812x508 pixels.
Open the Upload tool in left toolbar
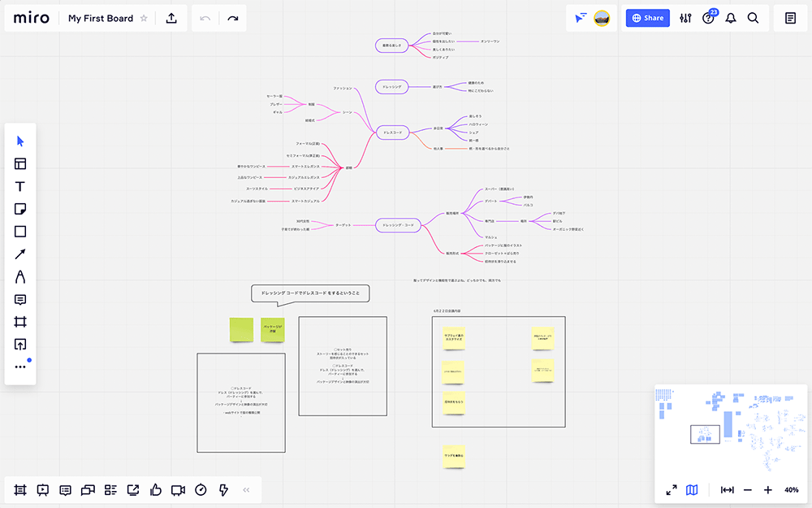pos(20,344)
